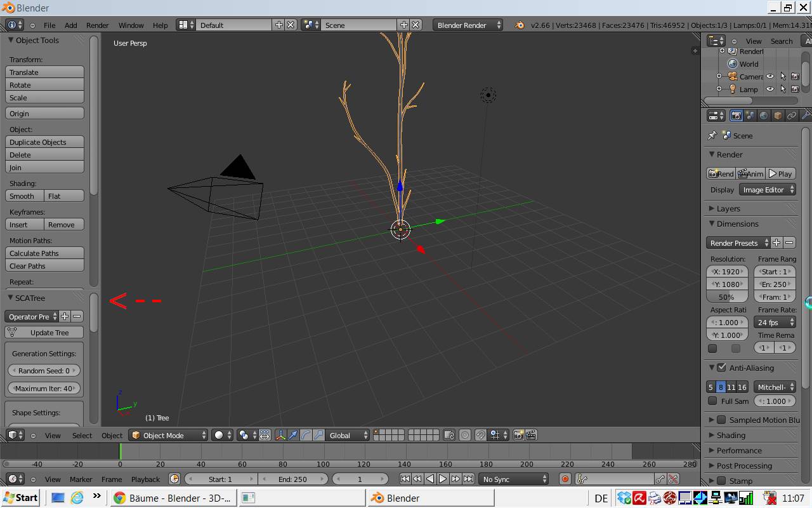Click the Maximum Iter slider field

coord(44,389)
